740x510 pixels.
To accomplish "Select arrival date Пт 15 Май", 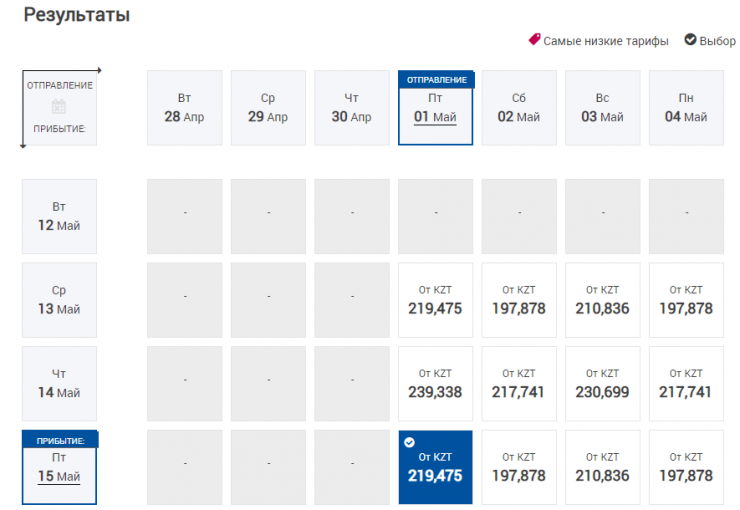I will [x=59, y=468].
